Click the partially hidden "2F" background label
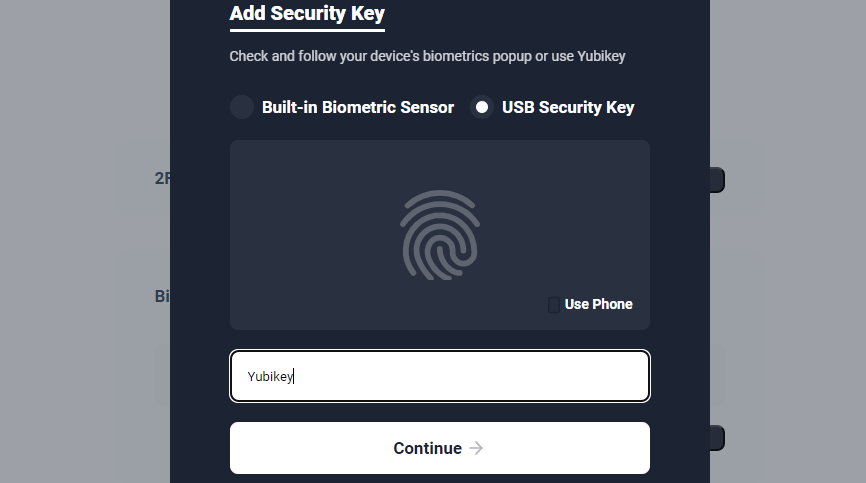Image resolution: width=866 pixels, height=483 pixels. click(162, 179)
